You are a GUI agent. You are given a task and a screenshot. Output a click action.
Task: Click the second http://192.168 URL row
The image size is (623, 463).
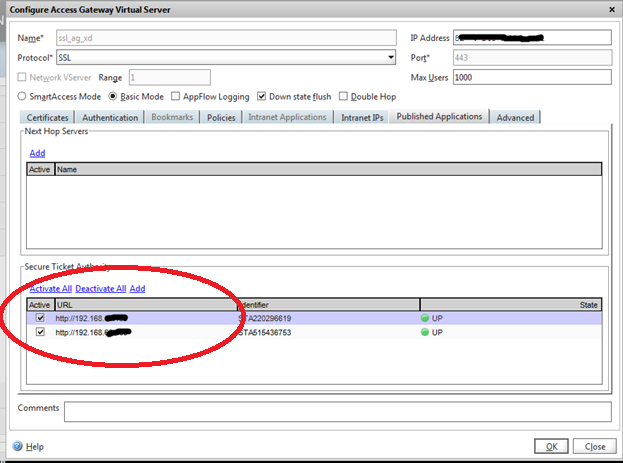[93, 332]
